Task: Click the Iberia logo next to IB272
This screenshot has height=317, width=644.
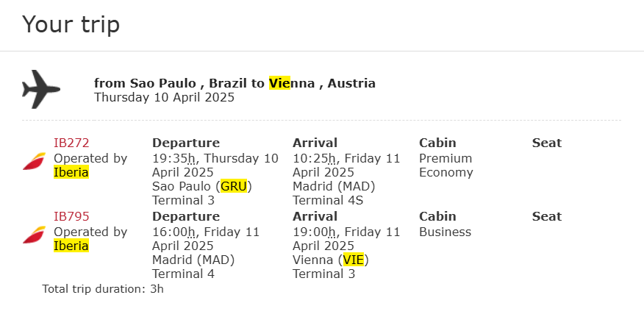Action: 34,161
